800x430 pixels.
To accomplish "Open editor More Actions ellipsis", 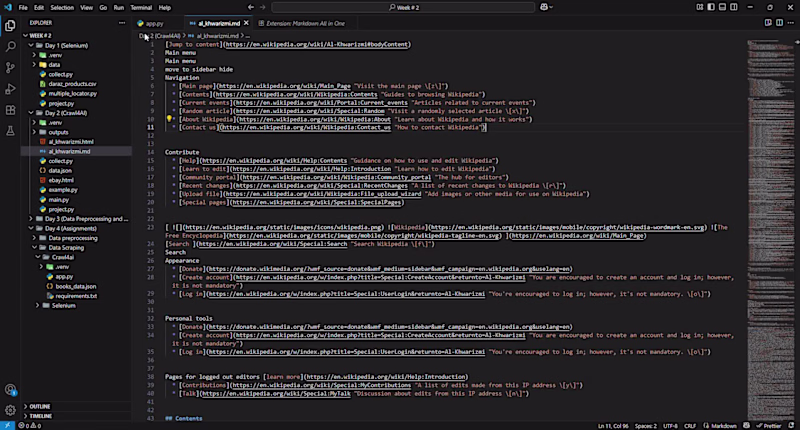I will coord(790,23).
